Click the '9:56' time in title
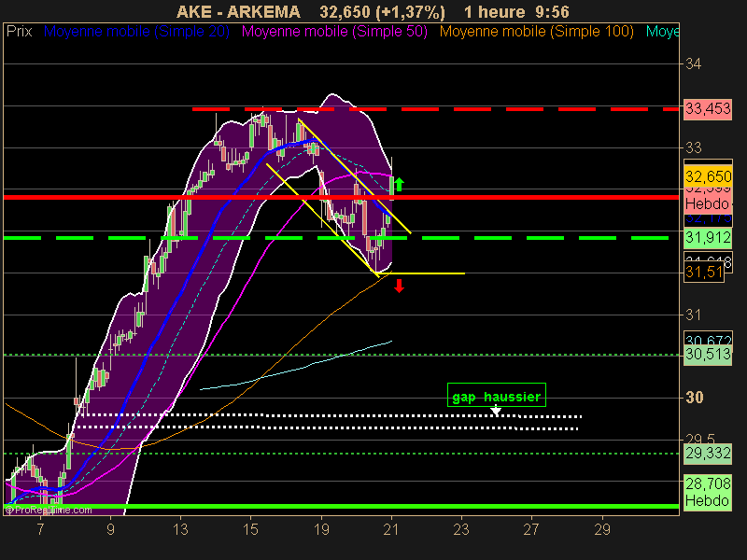 click(554, 11)
